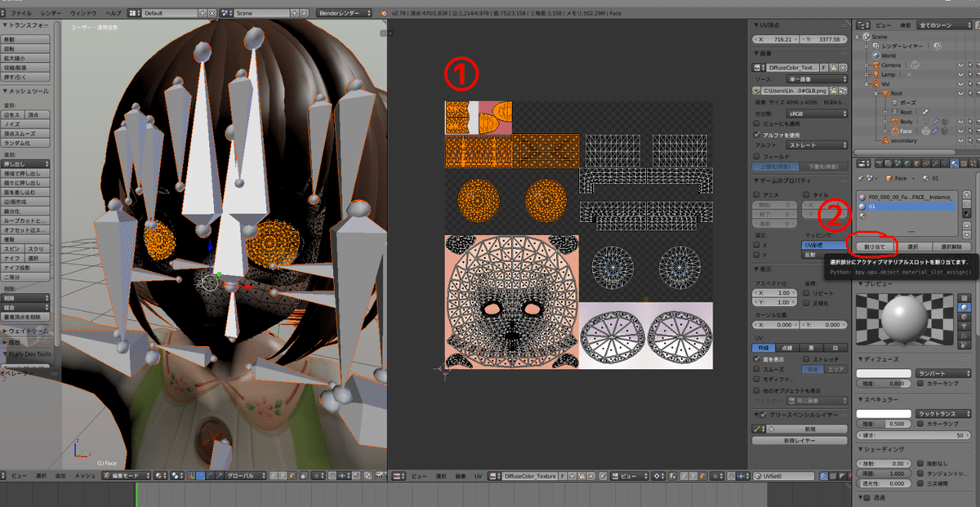The width and height of the screenshot is (980, 507).
Task: Toggle 面を表示 checkbox
Action: coord(755,359)
